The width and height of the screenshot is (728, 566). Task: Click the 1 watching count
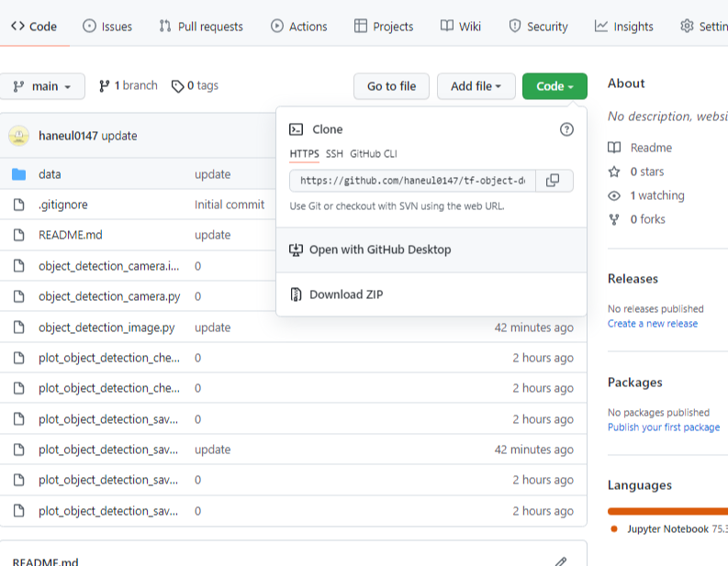click(657, 195)
